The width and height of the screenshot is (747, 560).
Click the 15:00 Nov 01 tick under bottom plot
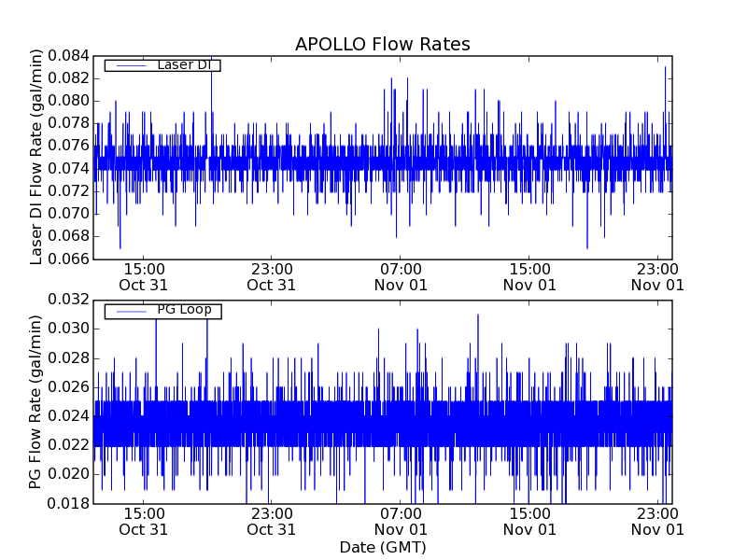tap(529, 521)
